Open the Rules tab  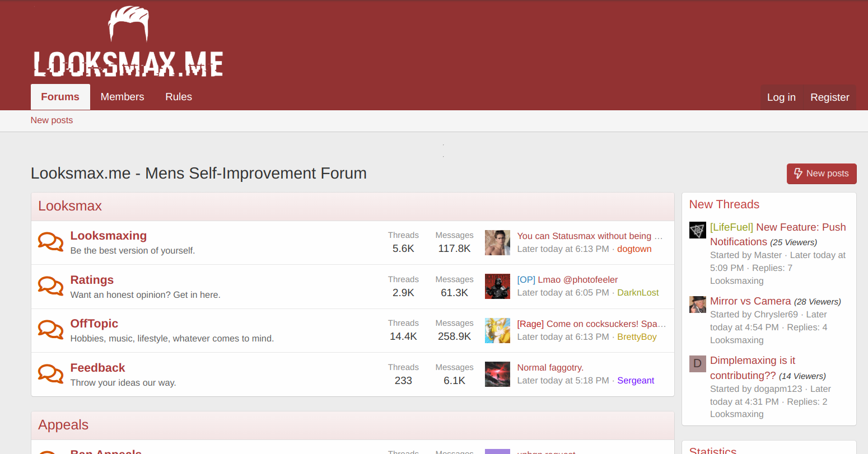click(179, 97)
